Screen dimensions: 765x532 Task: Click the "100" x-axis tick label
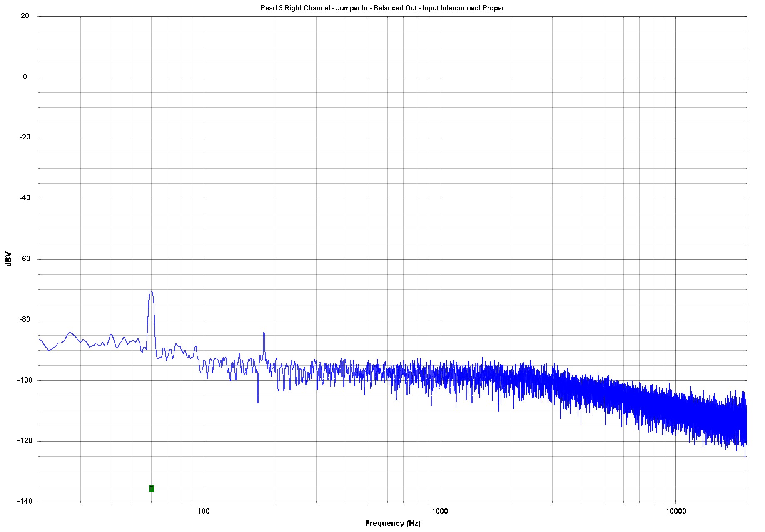(x=204, y=511)
